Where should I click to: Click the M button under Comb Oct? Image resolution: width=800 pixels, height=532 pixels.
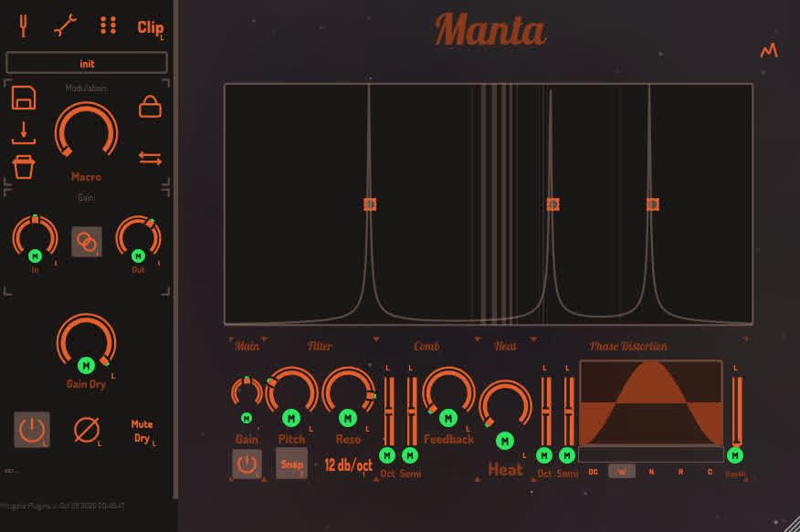tap(387, 455)
